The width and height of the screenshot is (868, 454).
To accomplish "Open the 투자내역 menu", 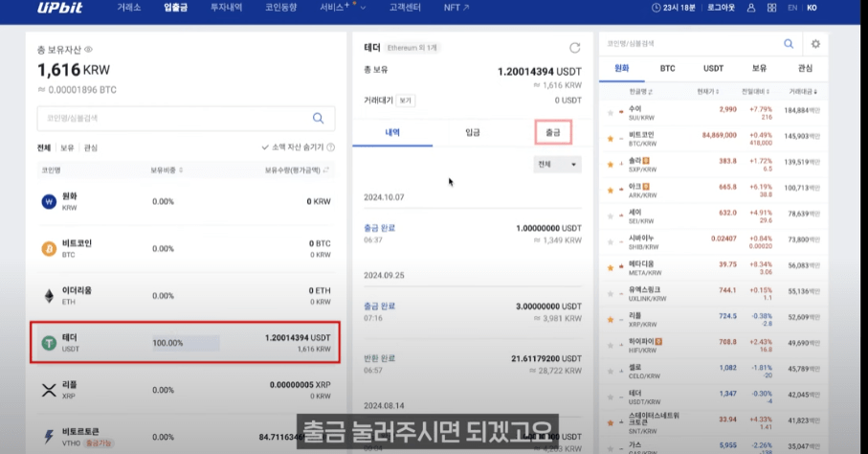I will [x=227, y=8].
